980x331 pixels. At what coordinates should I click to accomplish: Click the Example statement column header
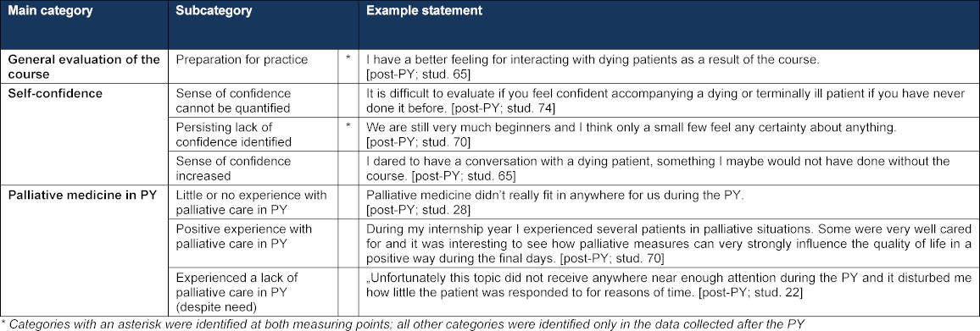424,11
